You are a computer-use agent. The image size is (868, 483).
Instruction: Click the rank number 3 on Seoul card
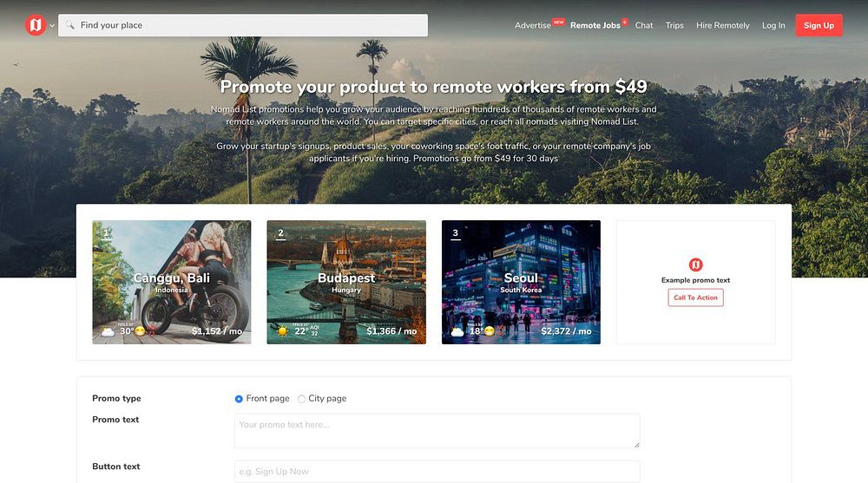(455, 233)
